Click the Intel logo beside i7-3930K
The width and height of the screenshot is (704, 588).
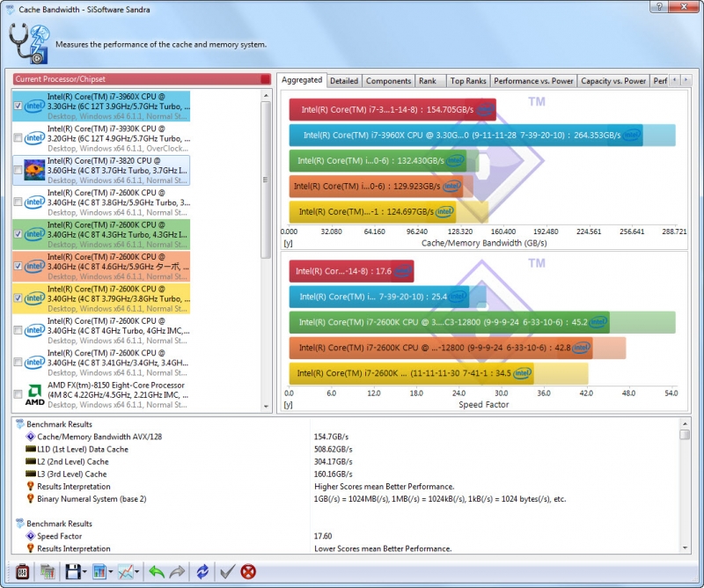click(34, 138)
